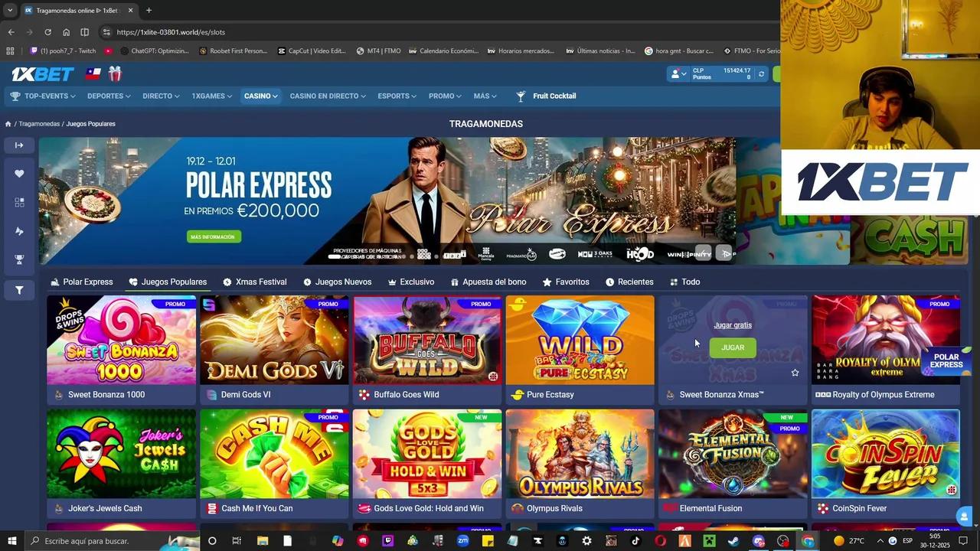Open the Pure Ecstasy game thumbnail
This screenshot has width=980, height=551.
[580, 340]
